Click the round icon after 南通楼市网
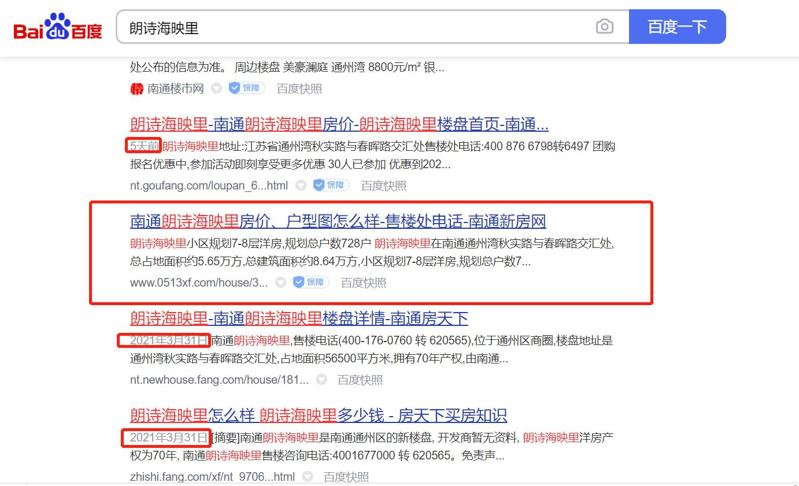Screen dimensions: 799x486 pyautogui.click(x=217, y=88)
